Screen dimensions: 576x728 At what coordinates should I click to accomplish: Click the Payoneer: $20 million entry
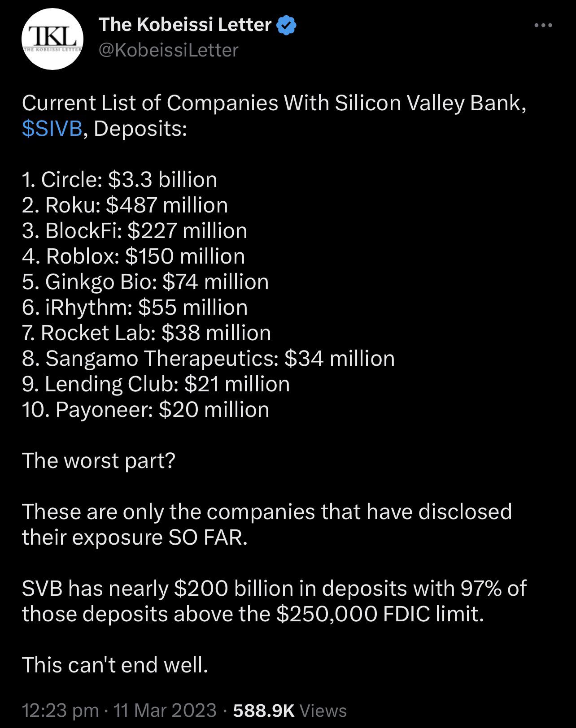tap(145, 410)
